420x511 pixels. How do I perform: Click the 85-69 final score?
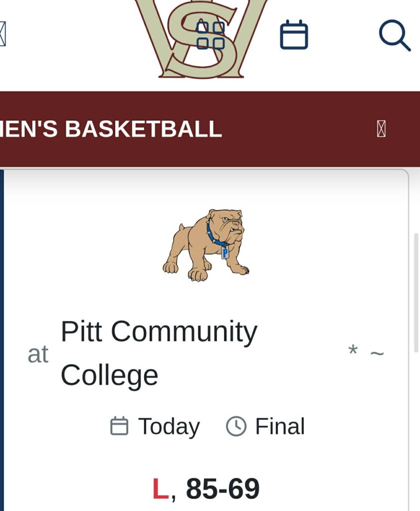pos(222,489)
